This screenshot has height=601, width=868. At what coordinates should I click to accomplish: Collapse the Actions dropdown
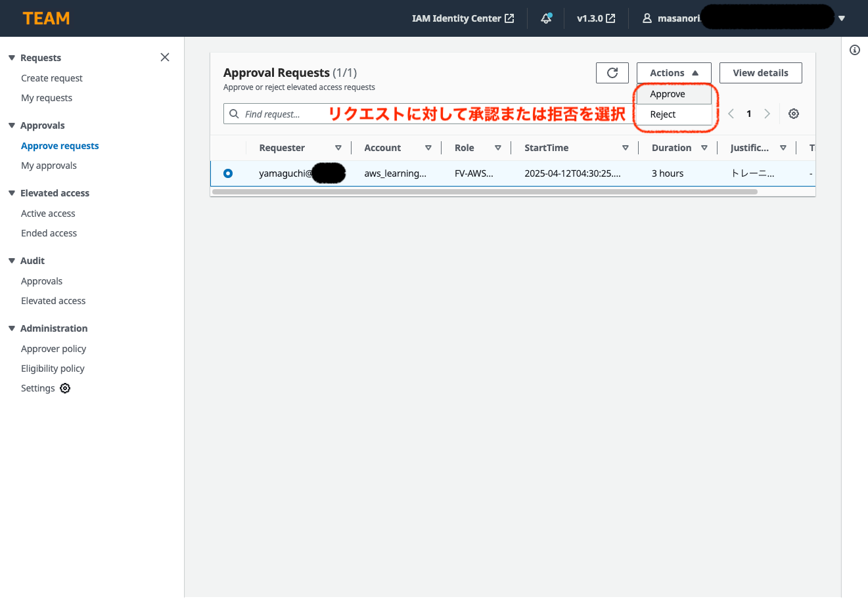674,73
